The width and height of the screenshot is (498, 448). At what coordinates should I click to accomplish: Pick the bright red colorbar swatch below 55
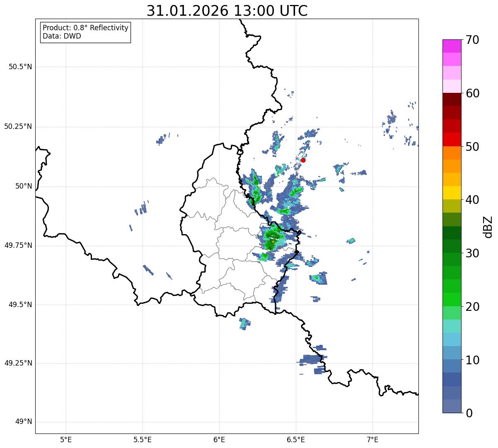(452, 139)
